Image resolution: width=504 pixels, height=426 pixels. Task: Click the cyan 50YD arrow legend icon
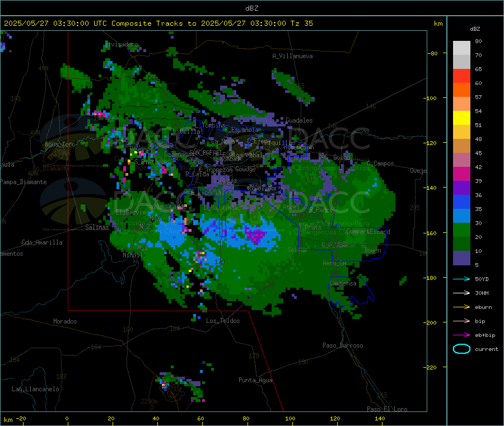pos(461,279)
